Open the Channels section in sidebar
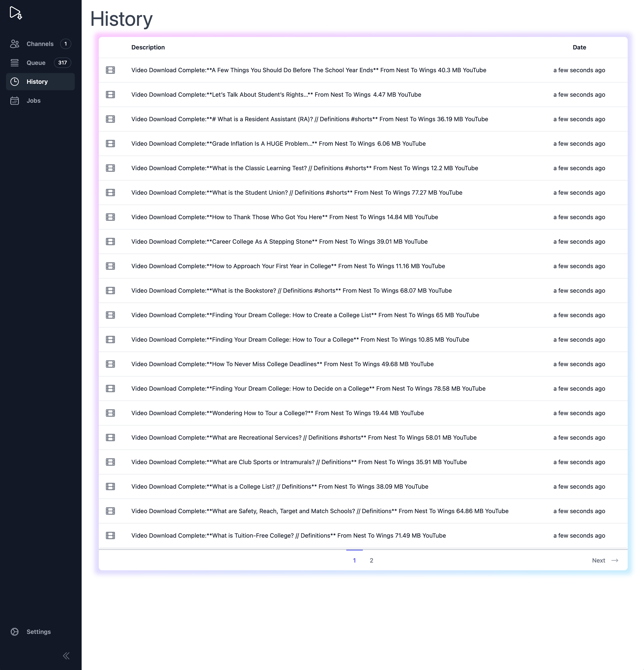The width and height of the screenshot is (644, 670). click(x=40, y=44)
